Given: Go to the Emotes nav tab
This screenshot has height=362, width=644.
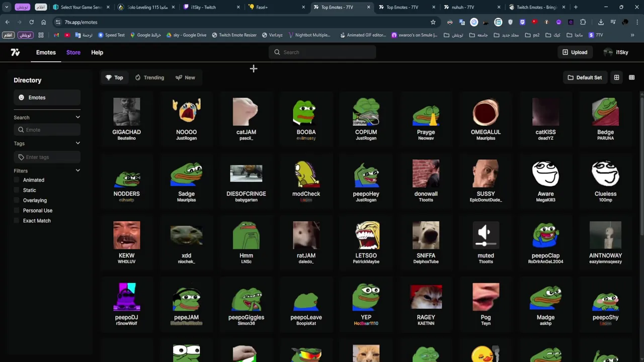Looking at the screenshot, I should pos(46,52).
